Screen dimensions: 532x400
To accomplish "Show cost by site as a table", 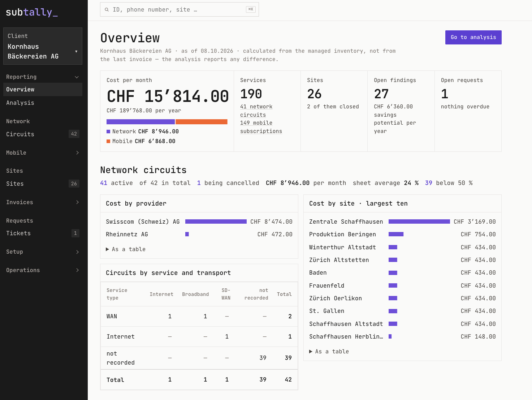I will (x=329, y=352).
